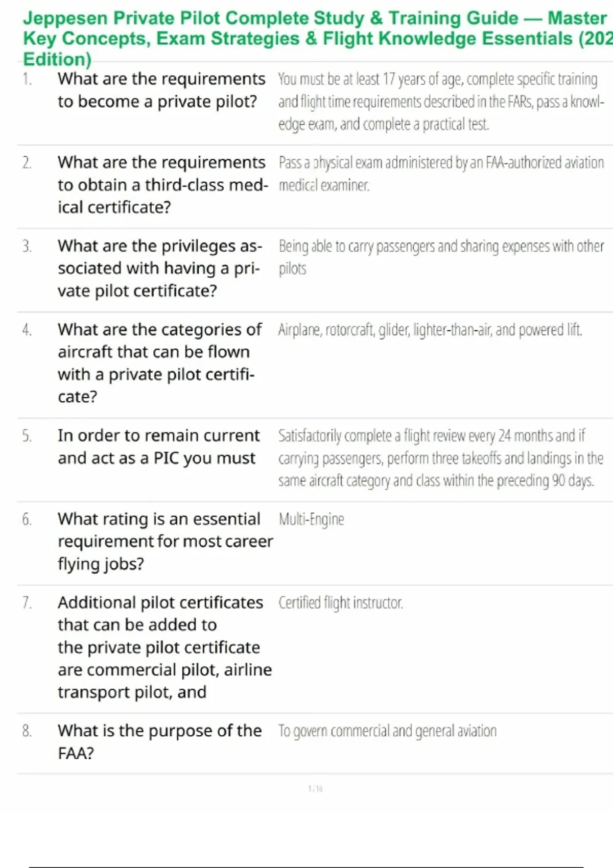Screen dimensions: 613x868
Task: Select question 3 about private pilot privileges
Action: point(160,269)
